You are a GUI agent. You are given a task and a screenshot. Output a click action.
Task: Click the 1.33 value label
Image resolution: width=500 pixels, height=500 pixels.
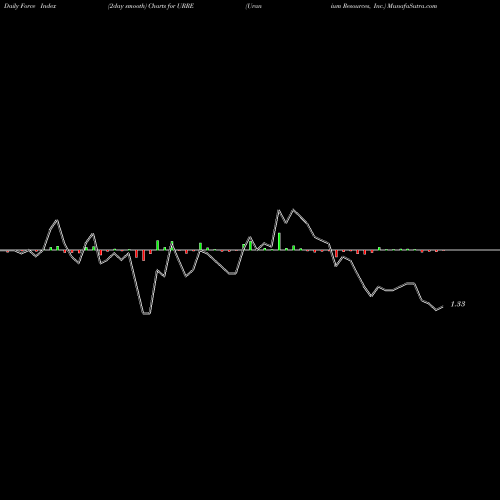pos(458,304)
